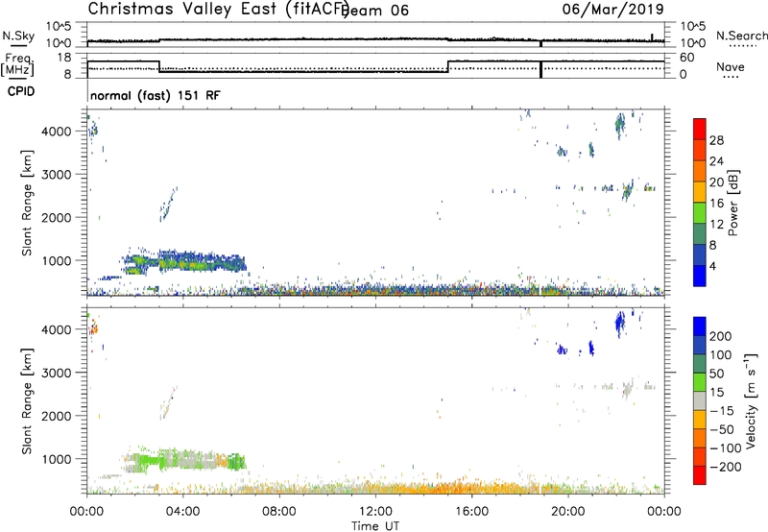Image resolution: width=768 pixels, height=532 pixels.
Task: Select the '2000' tick on the Velocity panel
Action: tap(56, 416)
